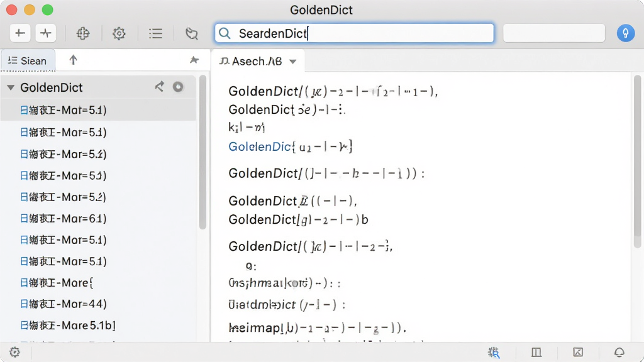Select the Siean sidebar tab
Screen dimensions: 644x362
tap(28, 61)
